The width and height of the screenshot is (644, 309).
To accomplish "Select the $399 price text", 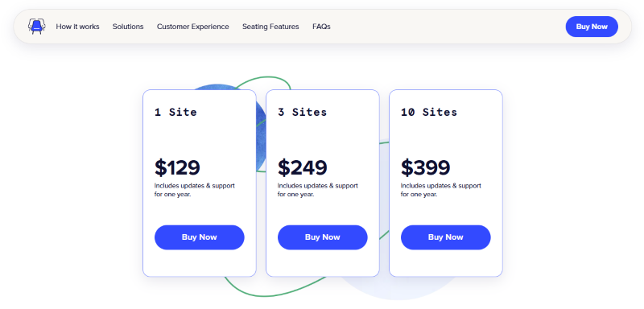I will (x=426, y=167).
